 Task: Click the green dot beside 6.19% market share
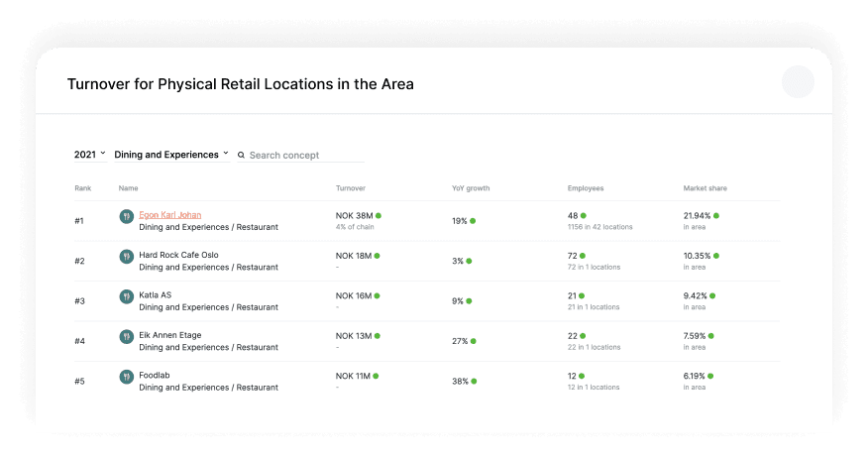710,376
